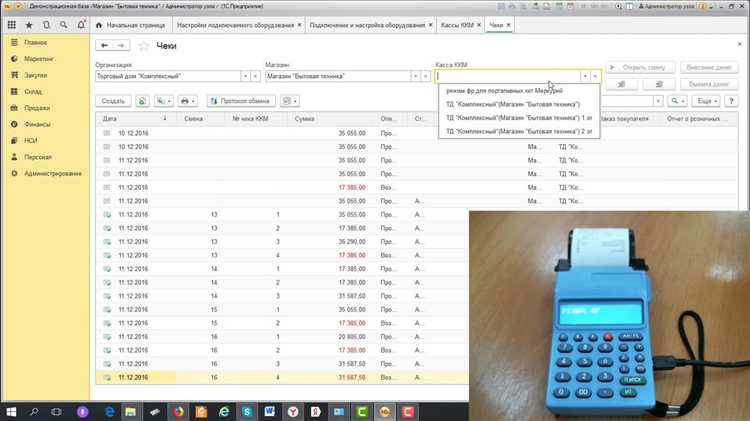Launch Firefox from the taskbar
Screen dimensions: 750x421
pos(178,411)
